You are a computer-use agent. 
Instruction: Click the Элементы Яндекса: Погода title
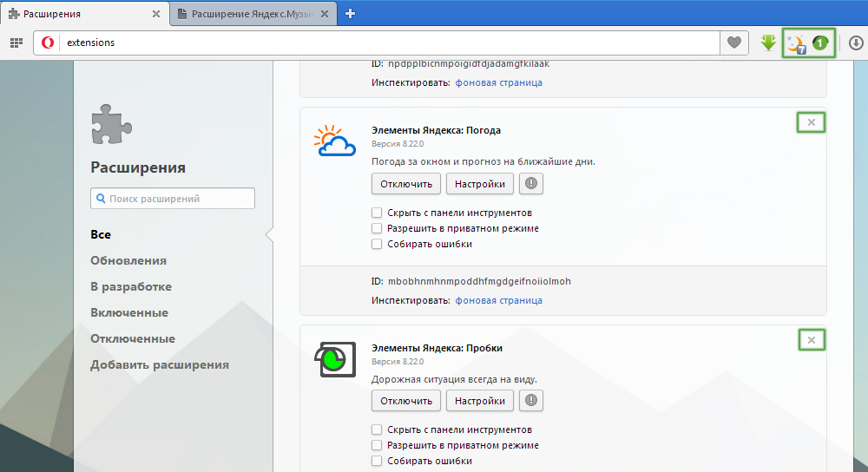[x=437, y=131]
